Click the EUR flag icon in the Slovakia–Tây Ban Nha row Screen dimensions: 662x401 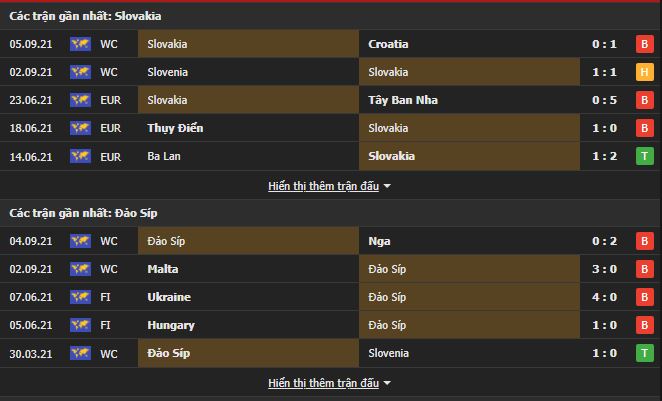pos(80,100)
